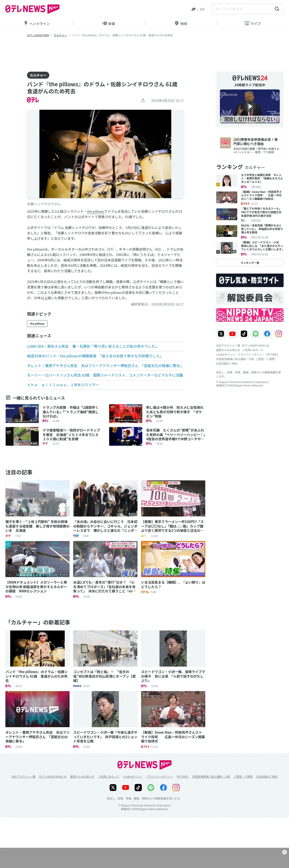Open the 障害年金申請者必見 ad
This screenshot has width=289, height=868.
[x=250, y=146]
